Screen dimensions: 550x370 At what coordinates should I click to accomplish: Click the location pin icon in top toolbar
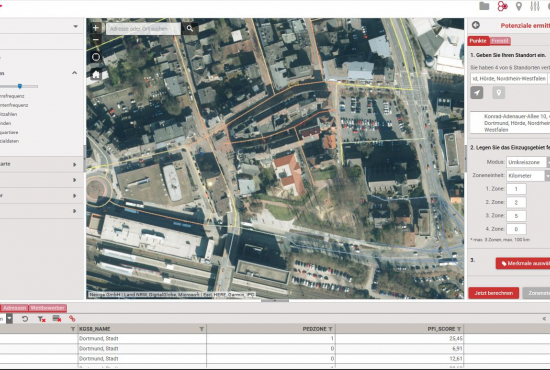(518, 6)
